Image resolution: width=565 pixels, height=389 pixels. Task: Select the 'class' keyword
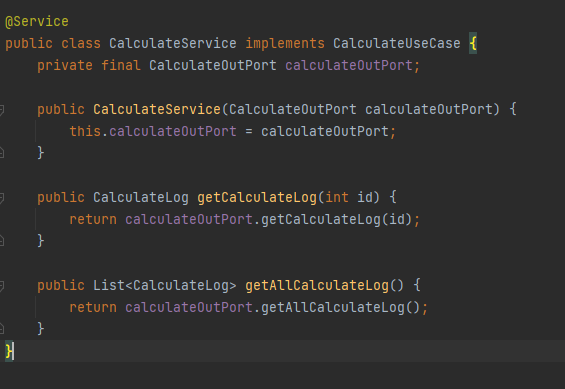pyautogui.click(x=81, y=44)
